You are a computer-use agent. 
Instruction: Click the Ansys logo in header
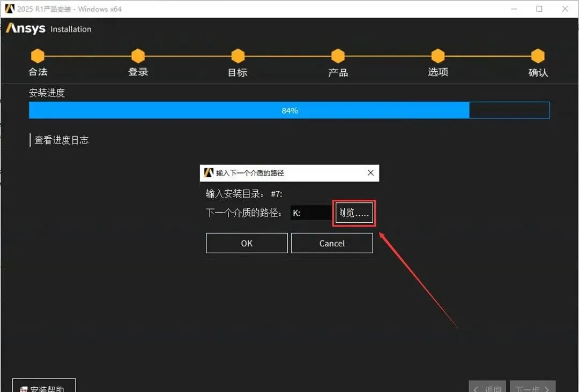pos(26,28)
